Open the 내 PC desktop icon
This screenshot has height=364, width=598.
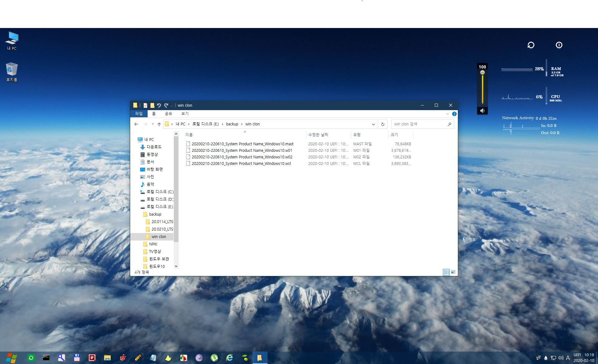point(12,41)
